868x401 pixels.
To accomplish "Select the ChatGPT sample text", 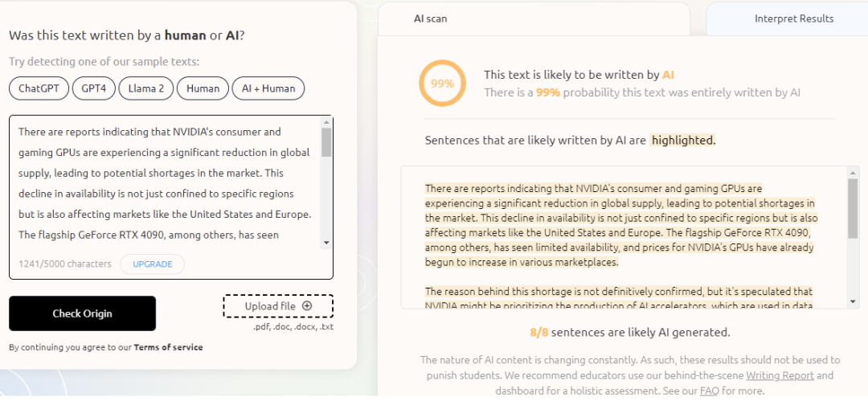I will tap(39, 88).
